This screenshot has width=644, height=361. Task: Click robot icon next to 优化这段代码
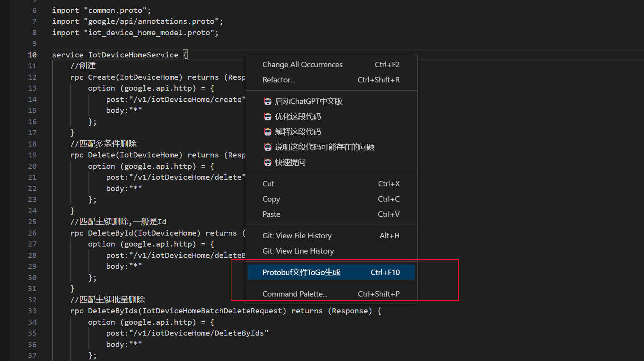click(x=267, y=117)
